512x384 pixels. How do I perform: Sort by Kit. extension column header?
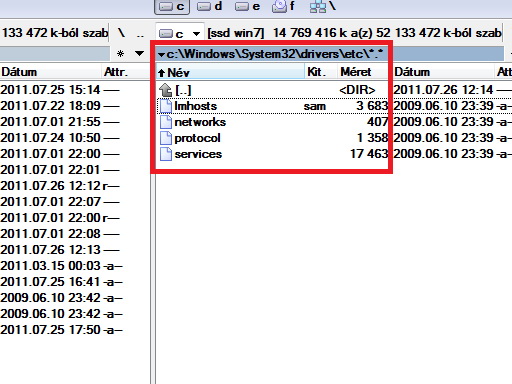click(321, 72)
